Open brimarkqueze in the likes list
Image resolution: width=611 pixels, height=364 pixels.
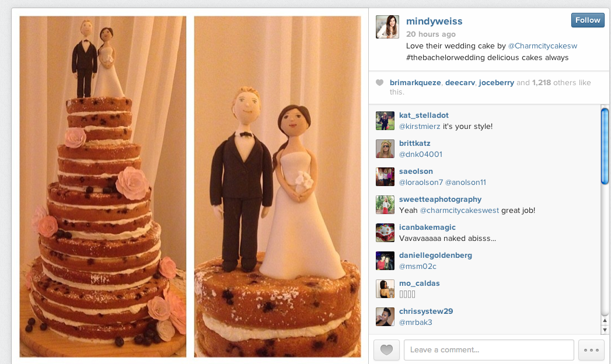[x=416, y=82]
